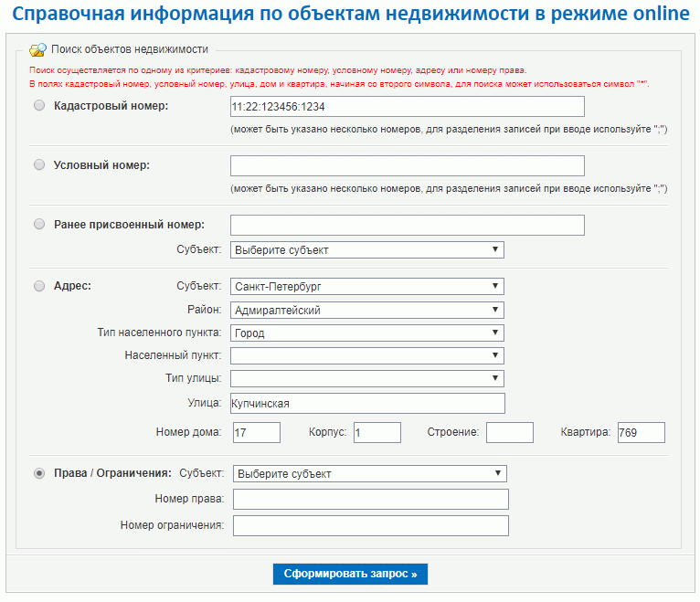Expand the Район dropdown showing Адмиралтейский
Screen dimensions: 700x602
pyautogui.click(x=367, y=311)
